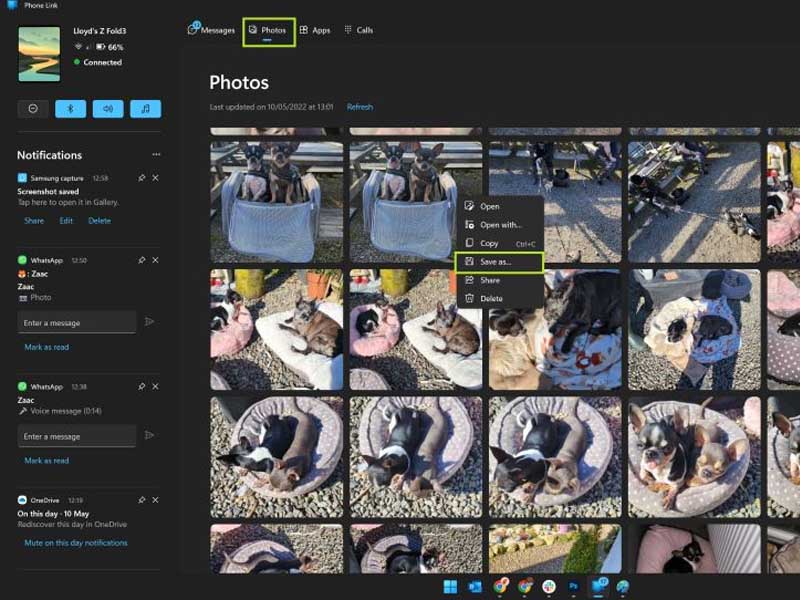Open Slack from the taskbar
The height and width of the screenshot is (600, 800).
(549, 587)
